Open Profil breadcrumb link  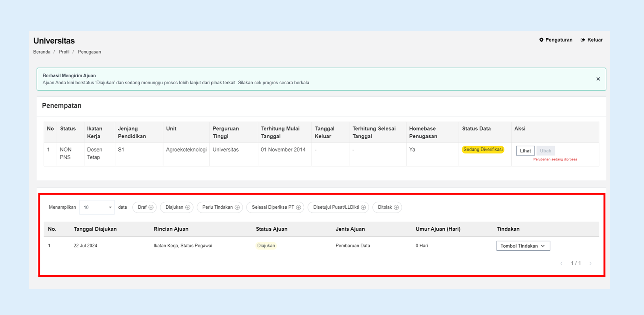point(64,52)
